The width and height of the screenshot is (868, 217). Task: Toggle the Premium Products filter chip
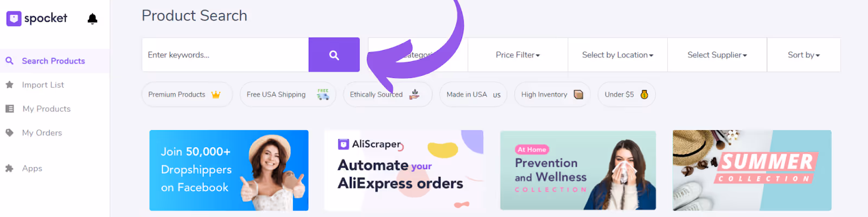pos(187,94)
